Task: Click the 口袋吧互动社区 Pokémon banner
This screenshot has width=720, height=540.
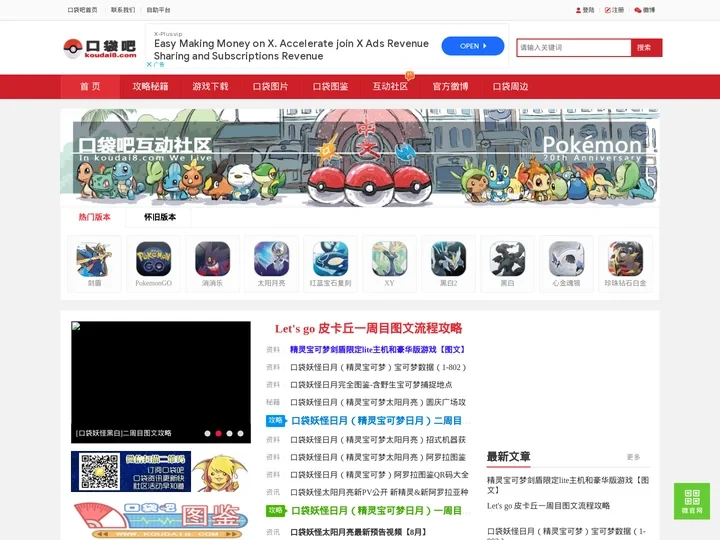Action: pyautogui.click(x=360, y=158)
